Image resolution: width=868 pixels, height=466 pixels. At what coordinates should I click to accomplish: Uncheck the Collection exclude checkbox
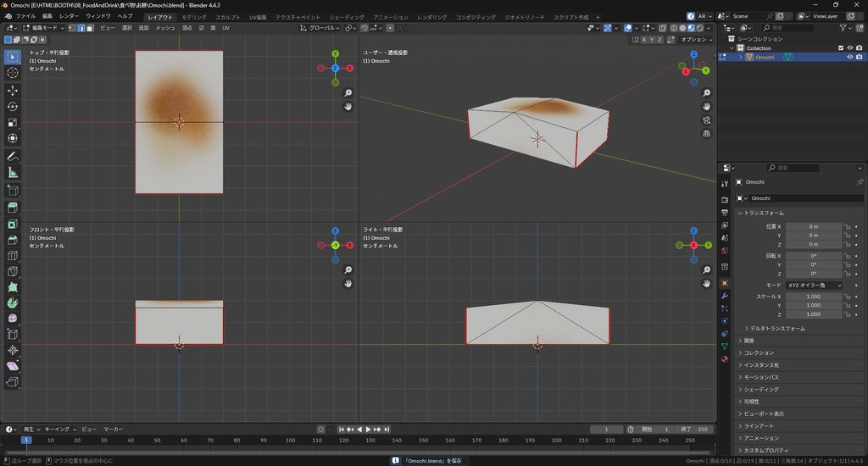(x=841, y=47)
